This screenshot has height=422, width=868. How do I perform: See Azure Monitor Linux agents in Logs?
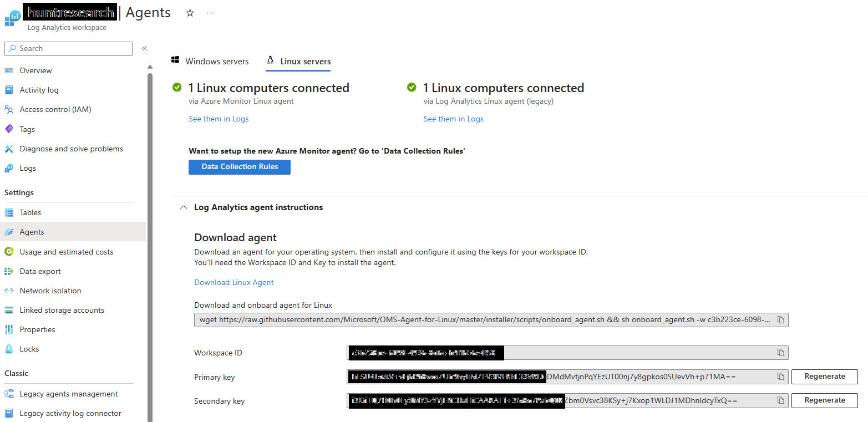(x=219, y=119)
